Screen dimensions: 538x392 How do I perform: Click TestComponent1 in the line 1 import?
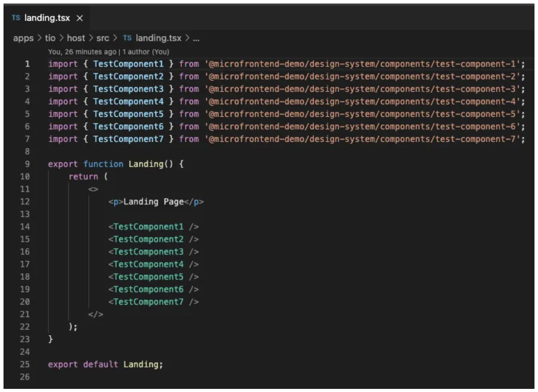click(128, 64)
